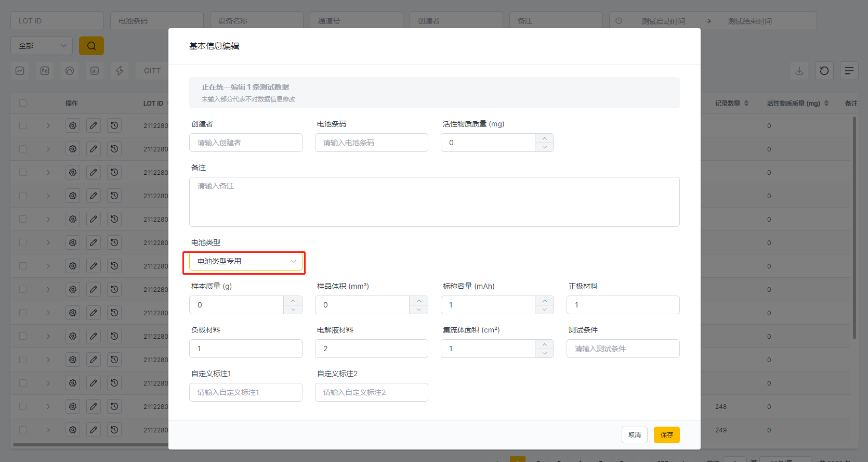Click the 电解液材料 input field
Image resolution: width=868 pixels, height=462 pixels.
pyautogui.click(x=372, y=349)
